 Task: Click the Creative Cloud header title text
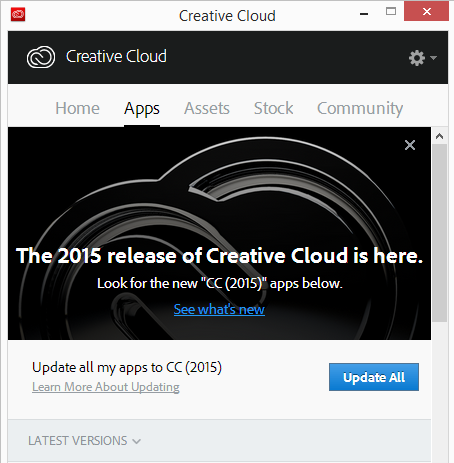click(x=116, y=56)
